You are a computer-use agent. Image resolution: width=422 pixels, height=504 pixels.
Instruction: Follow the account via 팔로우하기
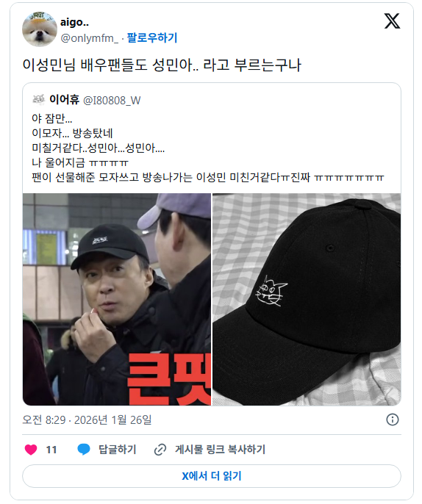click(x=151, y=38)
